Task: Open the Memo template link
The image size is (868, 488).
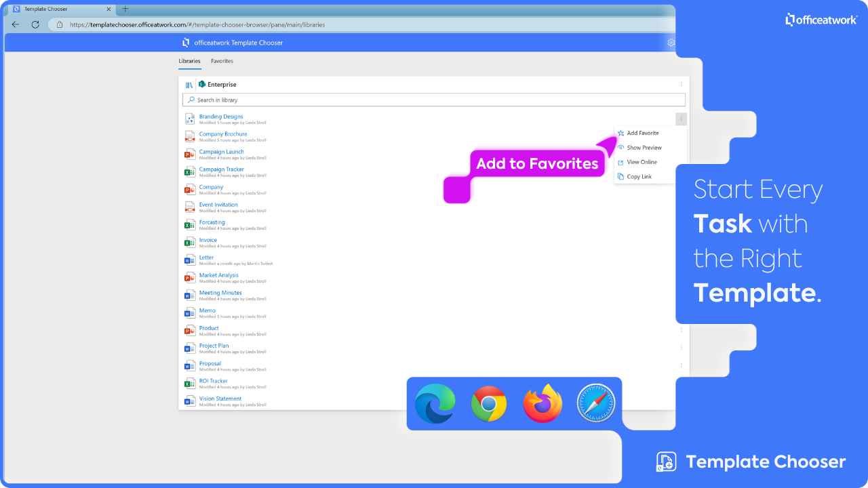Action: (x=208, y=310)
